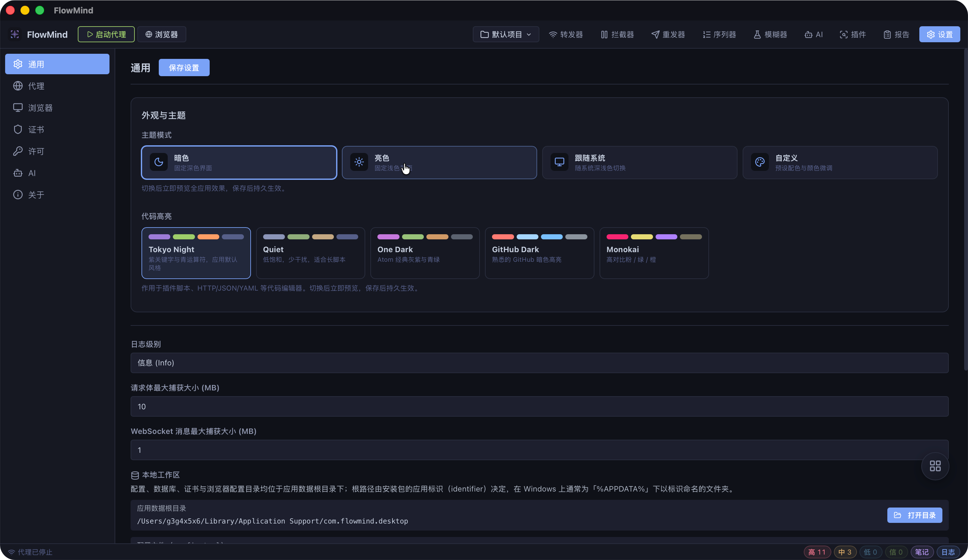Click the FlowMind logo icon in header
This screenshot has width=968, height=560.
[15, 35]
